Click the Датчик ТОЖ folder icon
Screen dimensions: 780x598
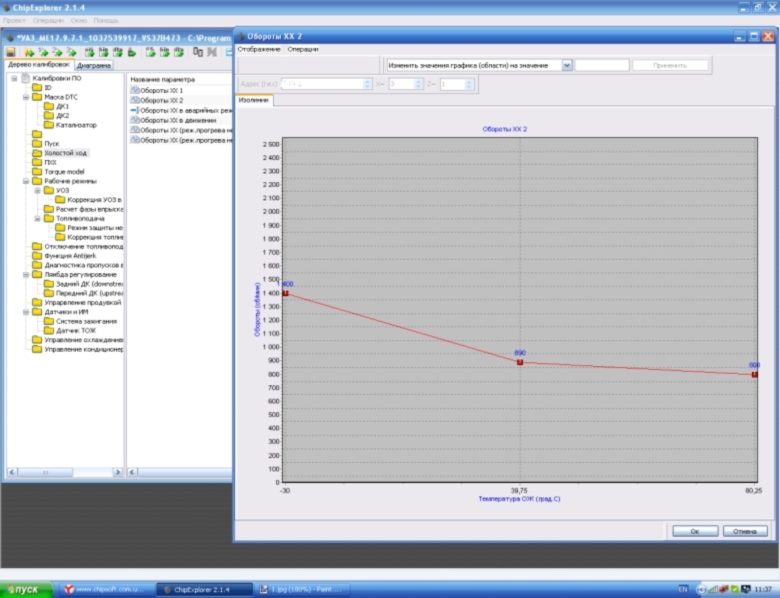tap(49, 330)
